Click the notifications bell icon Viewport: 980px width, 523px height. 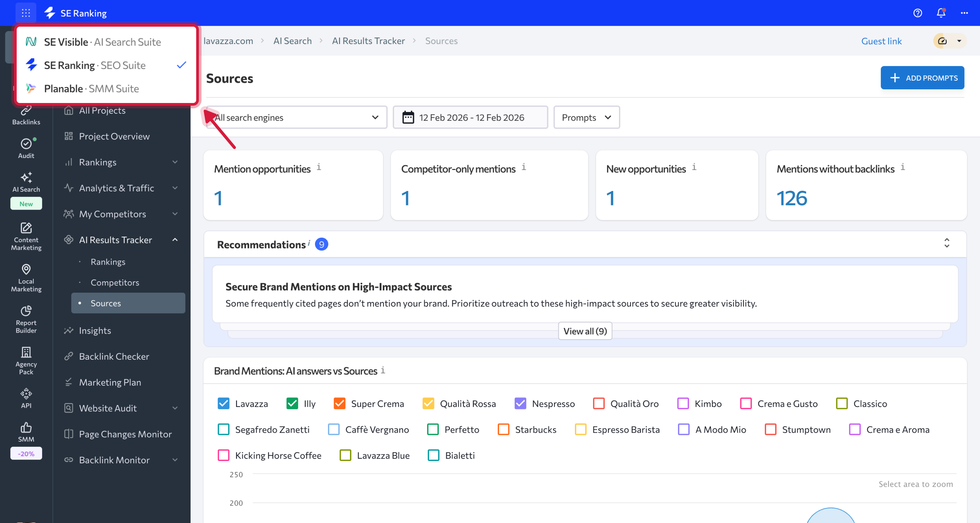click(x=941, y=13)
